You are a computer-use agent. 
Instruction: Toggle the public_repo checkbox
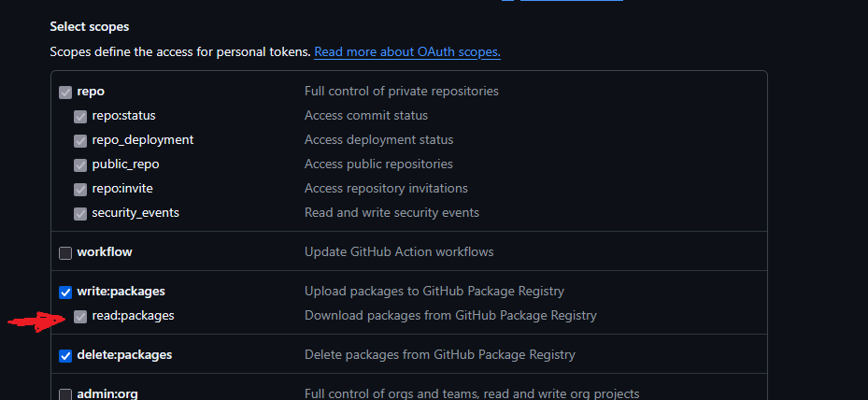(80, 164)
